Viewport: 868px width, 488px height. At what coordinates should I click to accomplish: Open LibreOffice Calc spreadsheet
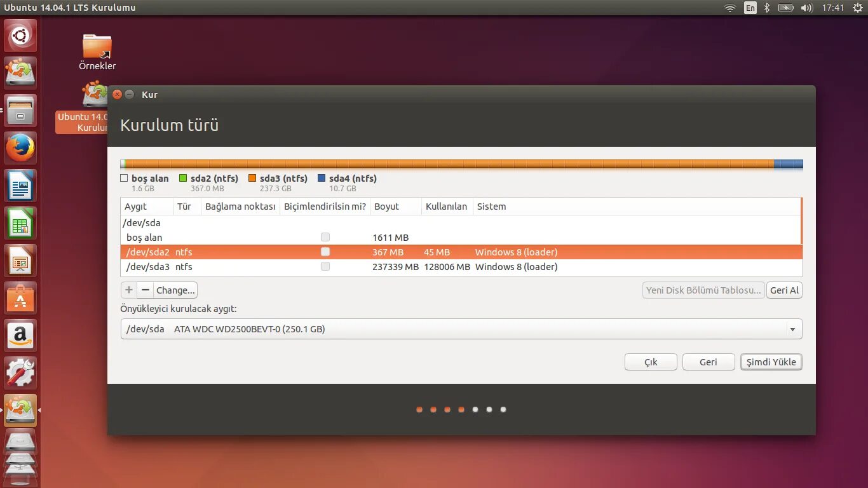(20, 223)
